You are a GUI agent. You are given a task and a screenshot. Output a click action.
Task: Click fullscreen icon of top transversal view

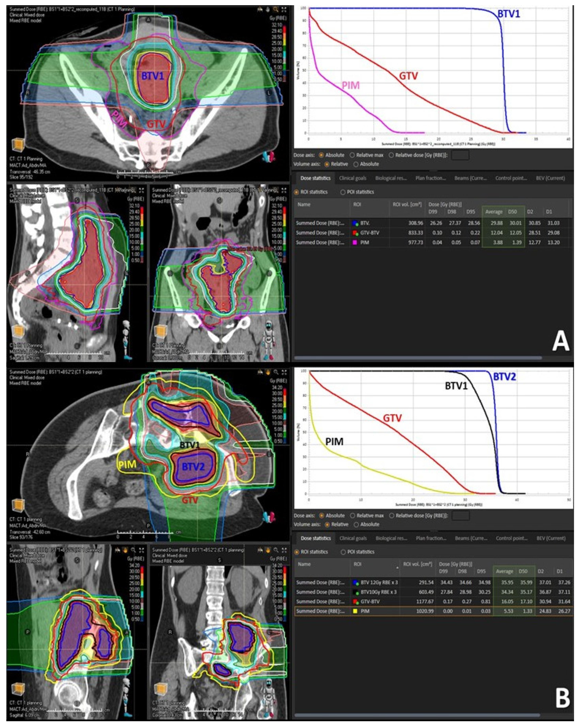pos(284,10)
